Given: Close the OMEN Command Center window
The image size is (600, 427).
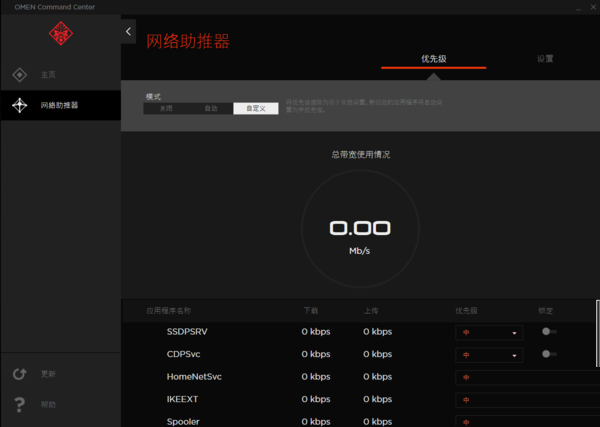Looking at the screenshot, I should (x=593, y=7).
